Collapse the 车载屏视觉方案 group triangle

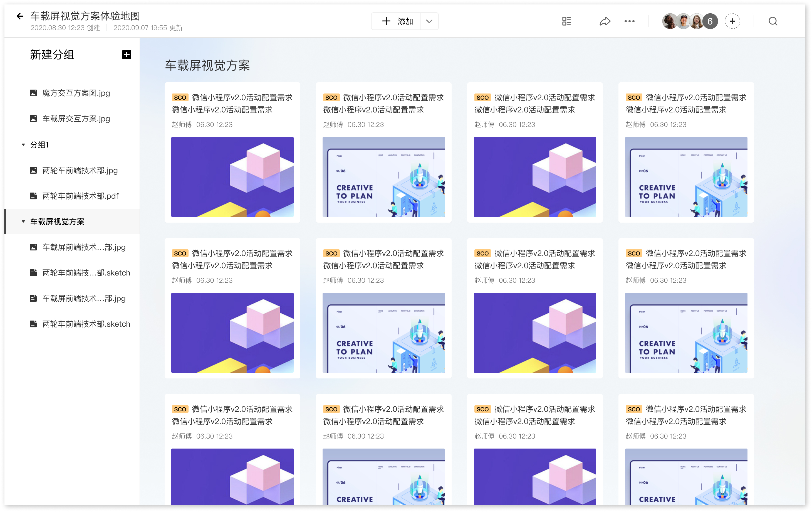23,221
